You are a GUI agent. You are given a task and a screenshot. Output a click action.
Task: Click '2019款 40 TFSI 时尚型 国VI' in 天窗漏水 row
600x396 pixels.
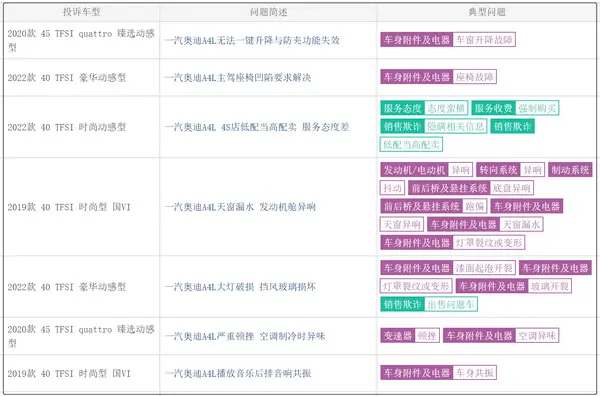pyautogui.click(x=69, y=207)
